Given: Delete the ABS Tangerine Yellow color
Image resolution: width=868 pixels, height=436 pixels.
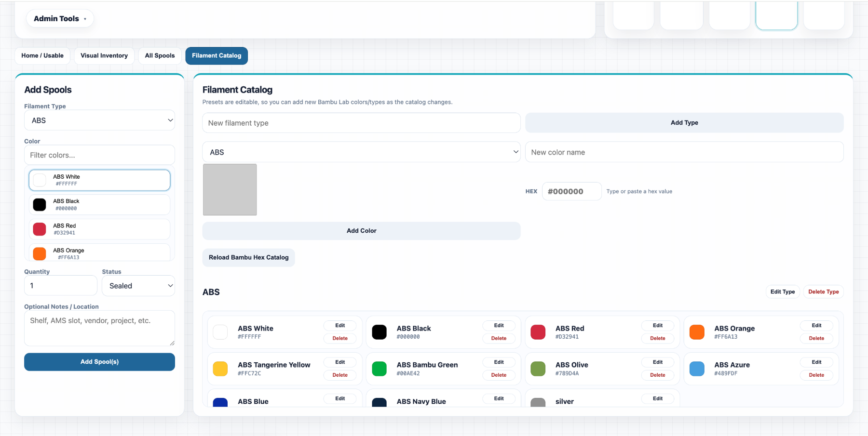Looking at the screenshot, I should coord(340,375).
